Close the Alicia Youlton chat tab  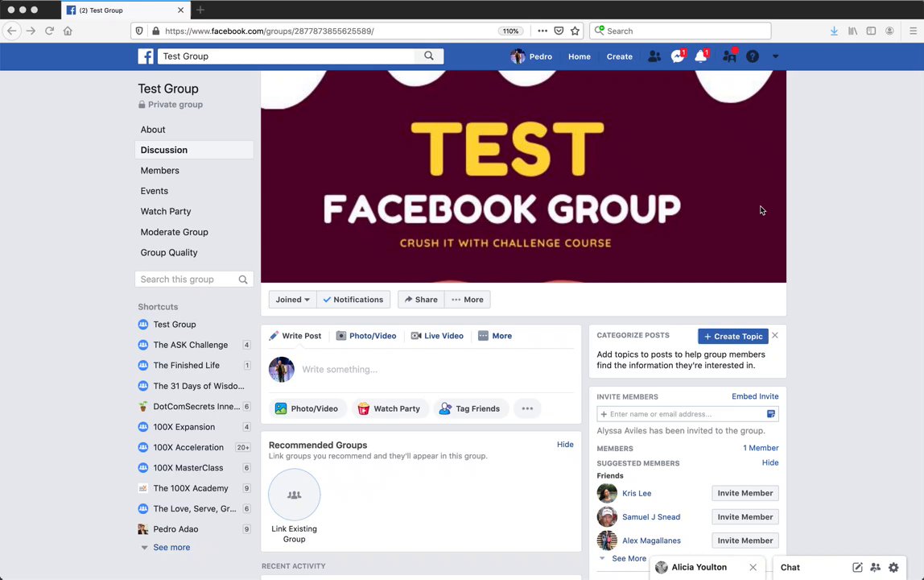753,567
